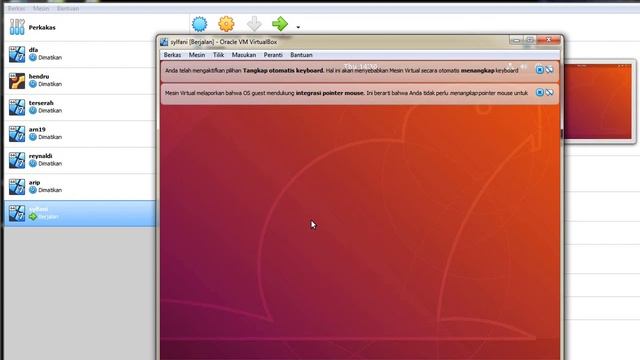The width and height of the screenshot is (640, 360).
Task: Click the integrasi pointer mouse notification text
Action: (330, 93)
